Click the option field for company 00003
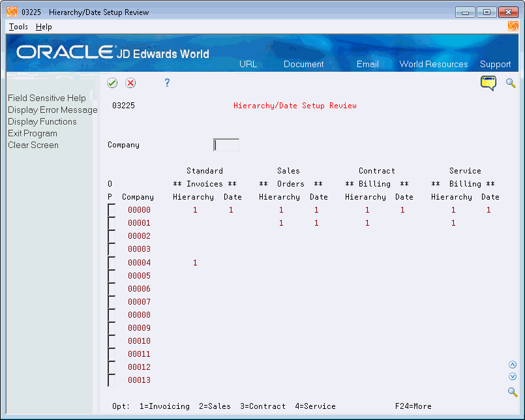The width and height of the screenshot is (525, 420). tap(112, 249)
